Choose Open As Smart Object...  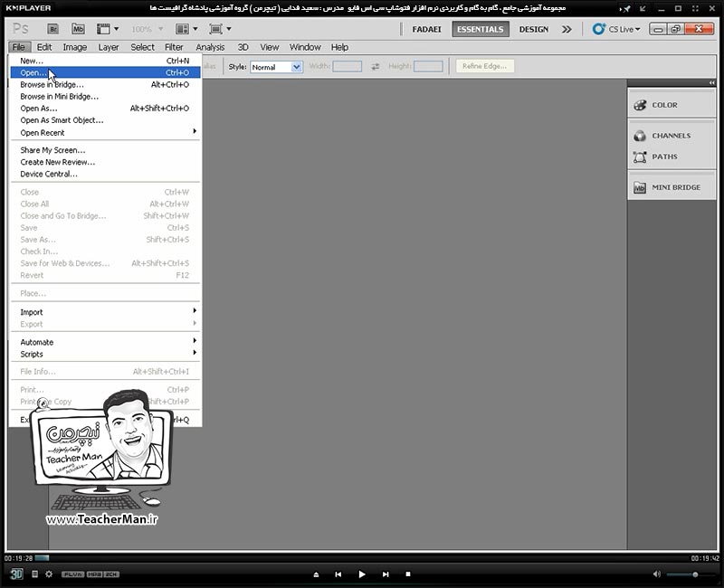click(x=105, y=120)
